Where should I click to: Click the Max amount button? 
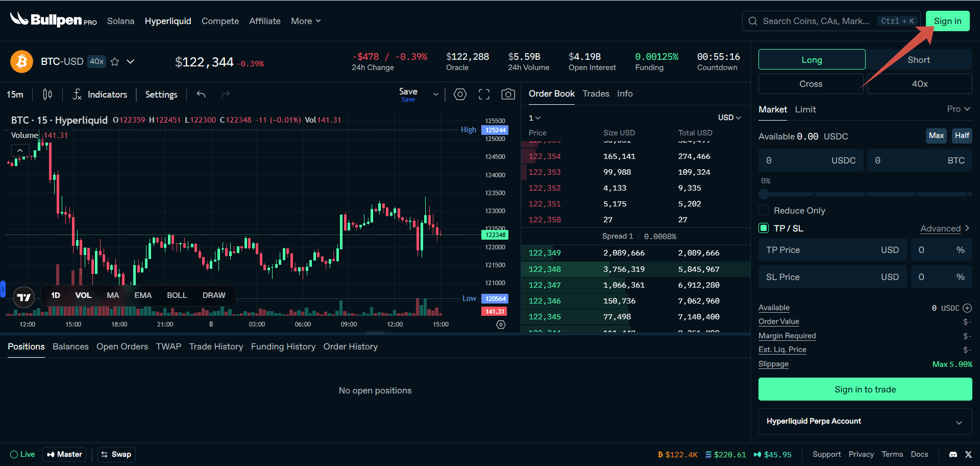click(x=936, y=136)
